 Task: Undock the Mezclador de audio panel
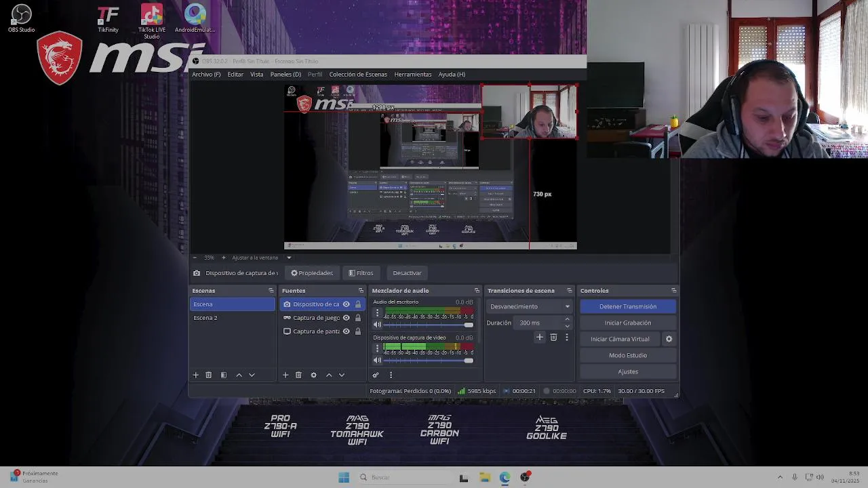pyautogui.click(x=477, y=291)
